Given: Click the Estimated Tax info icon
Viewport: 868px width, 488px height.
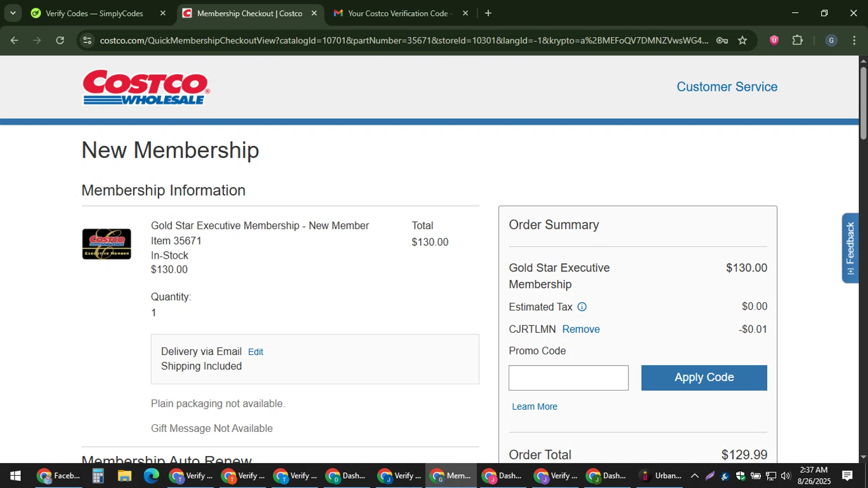Looking at the screenshot, I should pos(582,307).
